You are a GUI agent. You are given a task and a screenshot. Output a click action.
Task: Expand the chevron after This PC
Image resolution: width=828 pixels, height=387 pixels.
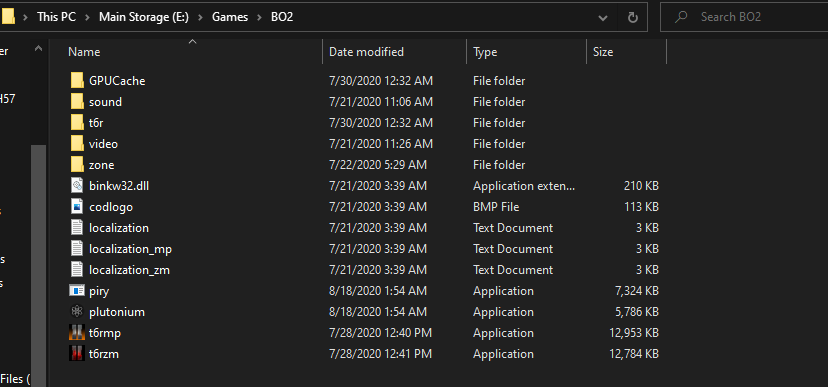pyautogui.click(x=88, y=17)
